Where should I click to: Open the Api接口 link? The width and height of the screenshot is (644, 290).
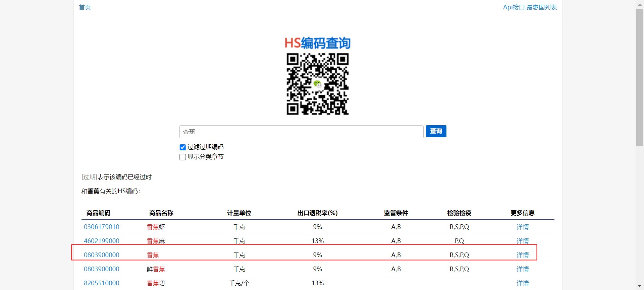tap(514, 7)
